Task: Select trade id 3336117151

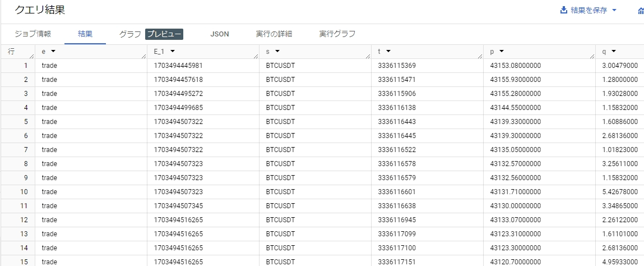Action: click(397, 262)
